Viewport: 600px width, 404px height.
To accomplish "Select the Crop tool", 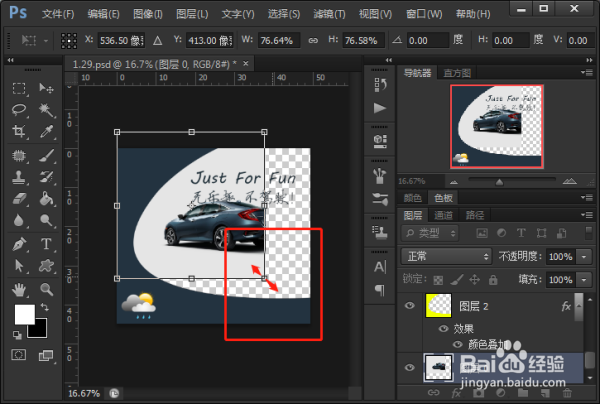I will [x=19, y=132].
